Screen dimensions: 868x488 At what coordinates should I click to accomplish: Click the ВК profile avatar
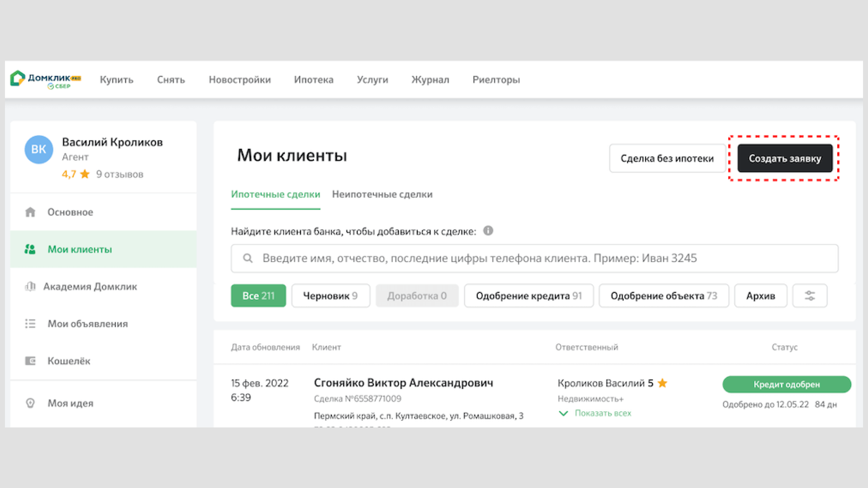[39, 150]
